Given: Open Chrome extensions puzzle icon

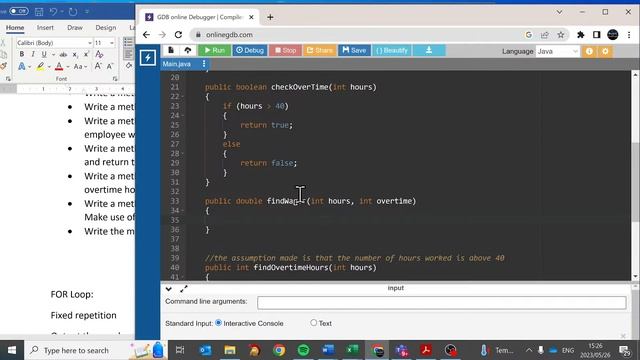Looking at the screenshot, I should tap(580, 35).
